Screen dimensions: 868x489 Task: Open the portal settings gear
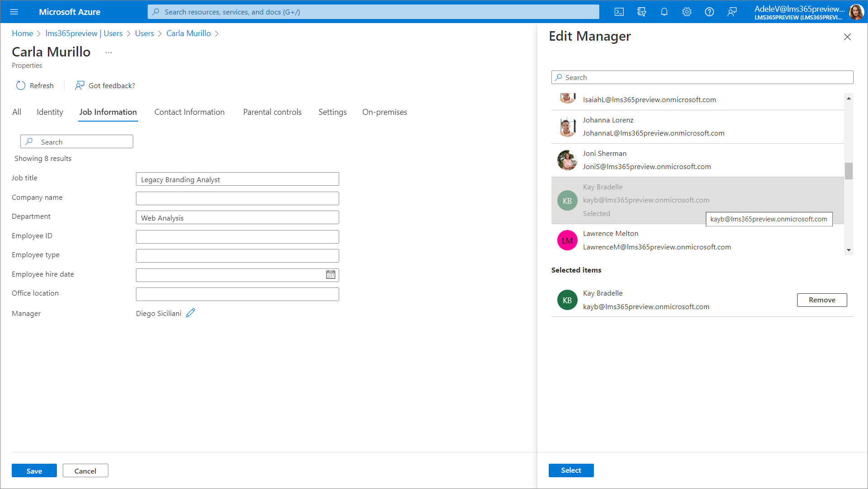click(687, 12)
